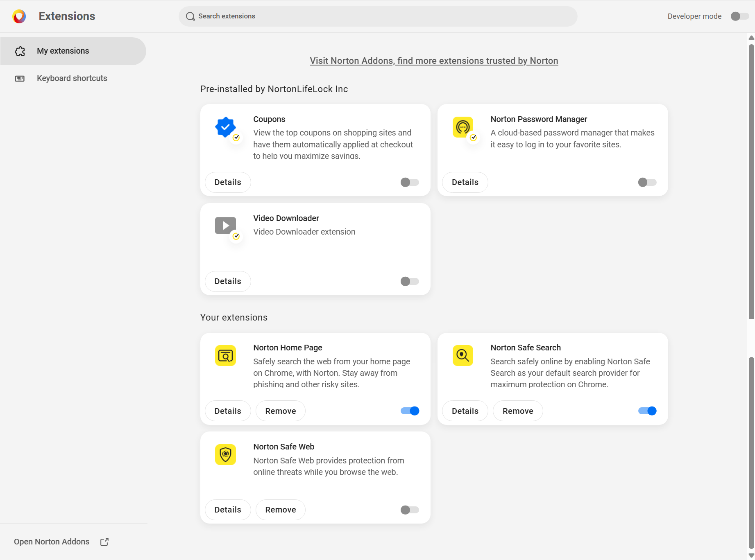
Task: Enable the Norton Safe Web toggle
Action: pyautogui.click(x=410, y=510)
